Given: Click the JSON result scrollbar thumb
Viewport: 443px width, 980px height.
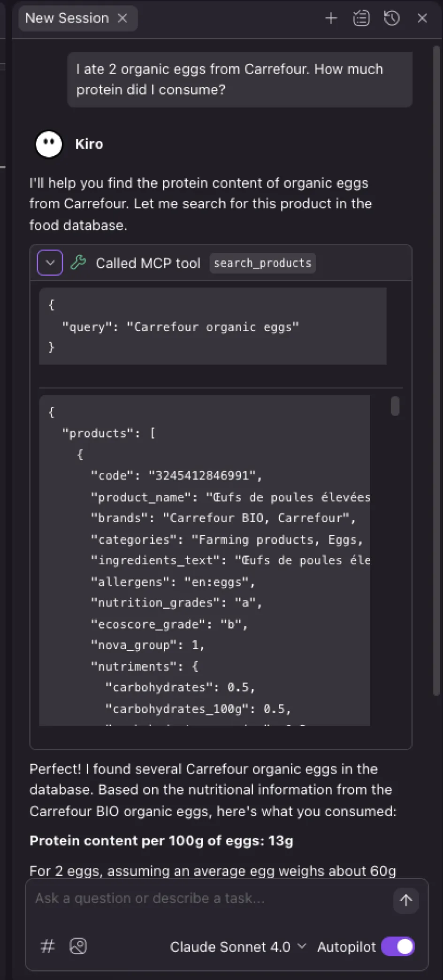Looking at the screenshot, I should (395, 406).
